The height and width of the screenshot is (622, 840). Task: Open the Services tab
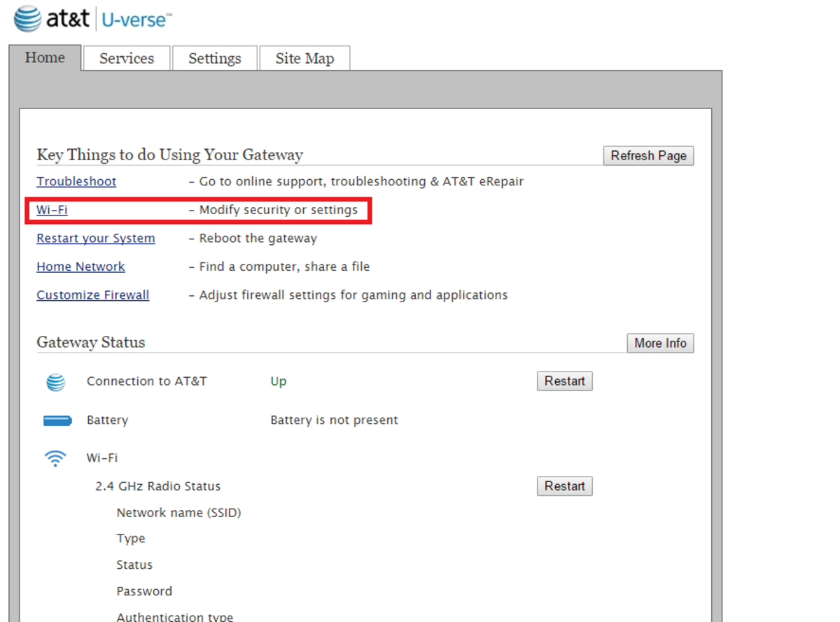pyautogui.click(x=127, y=59)
